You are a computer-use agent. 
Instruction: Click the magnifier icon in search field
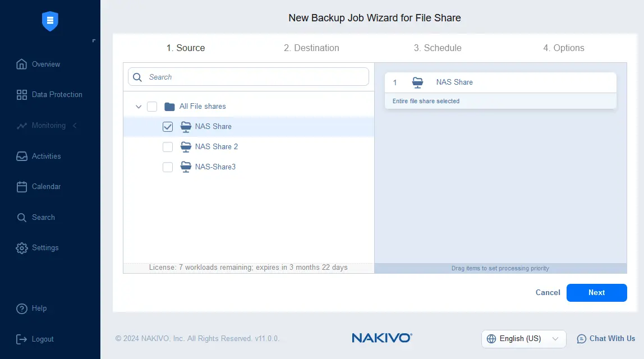click(137, 77)
